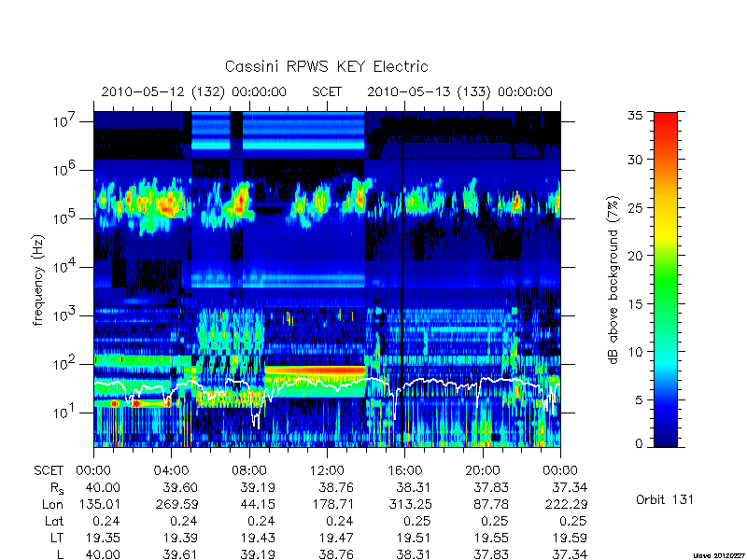This screenshot has height=560, width=747.
Task: Click the LT value "19.47"
Action: pos(337,538)
